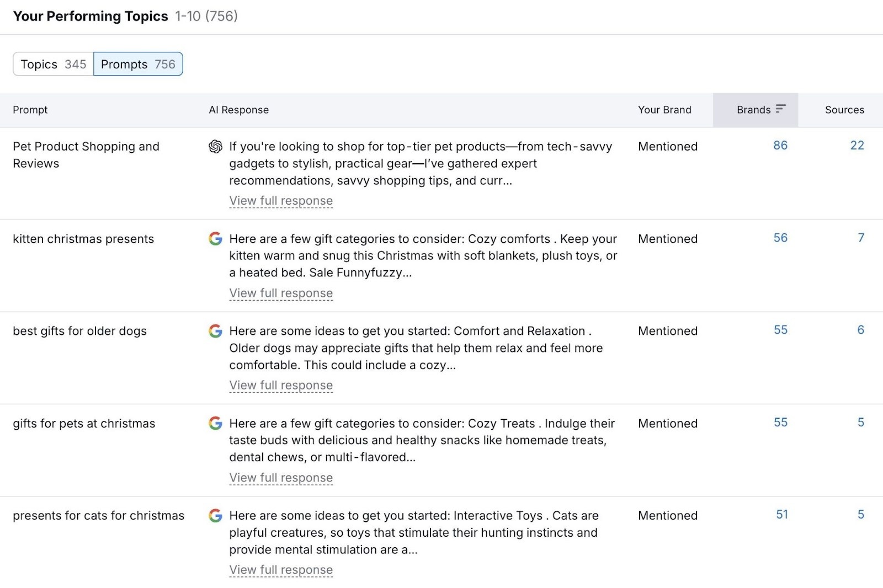Viewport: 883px width, 588px height.
Task: View full response for kitten christmas presents
Action: point(281,293)
